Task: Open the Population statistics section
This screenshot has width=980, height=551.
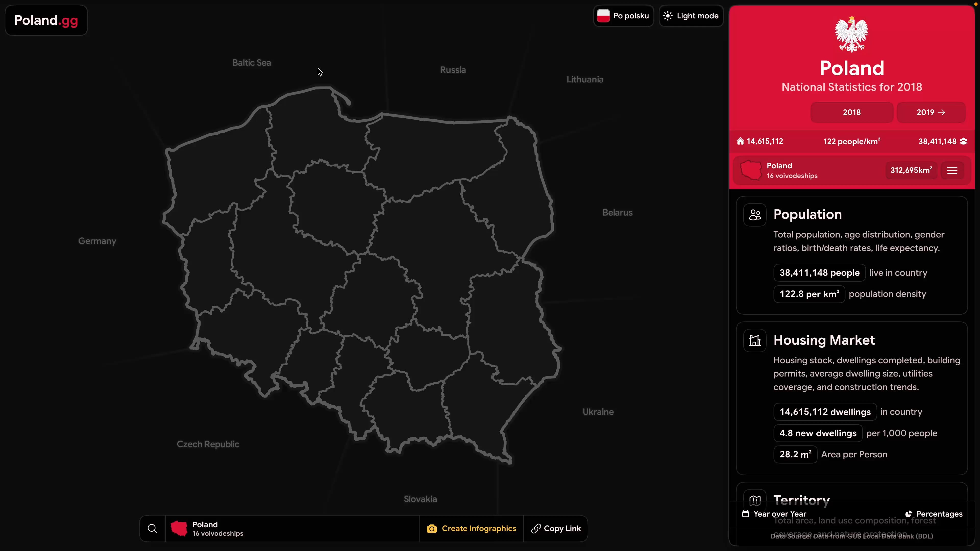Action: 807,215
